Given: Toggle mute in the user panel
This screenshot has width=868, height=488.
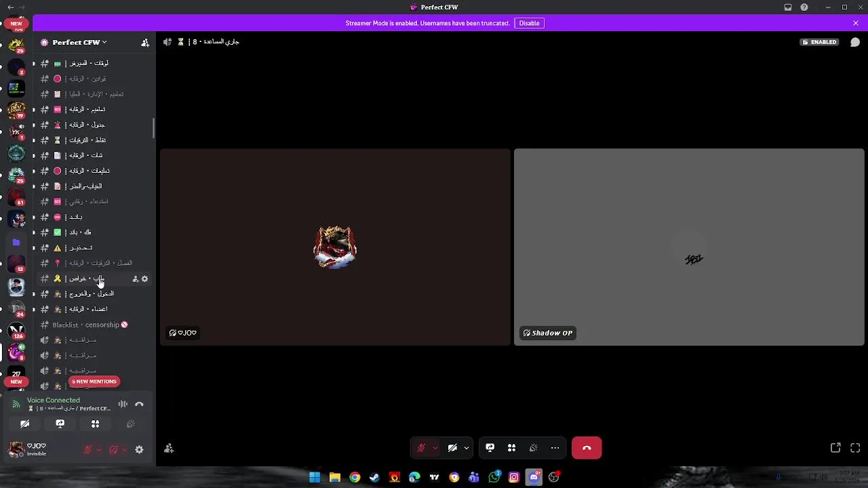Looking at the screenshot, I should [x=87, y=449].
